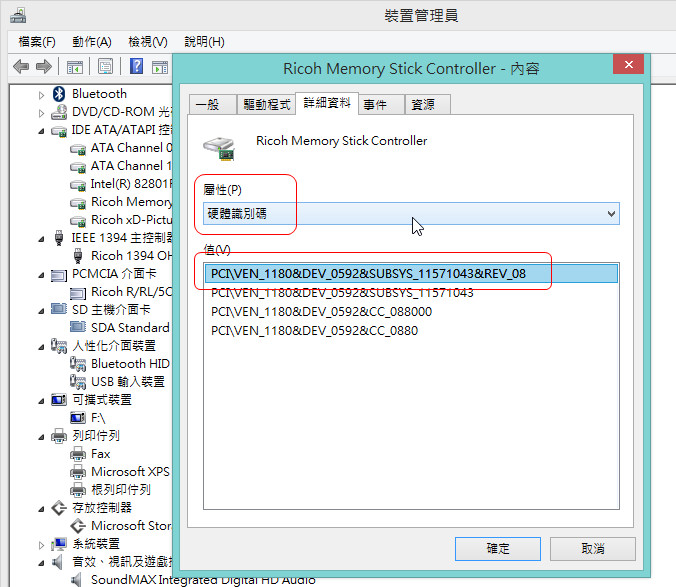
Task: Select 根列印佇列 in tree
Action: [121, 490]
